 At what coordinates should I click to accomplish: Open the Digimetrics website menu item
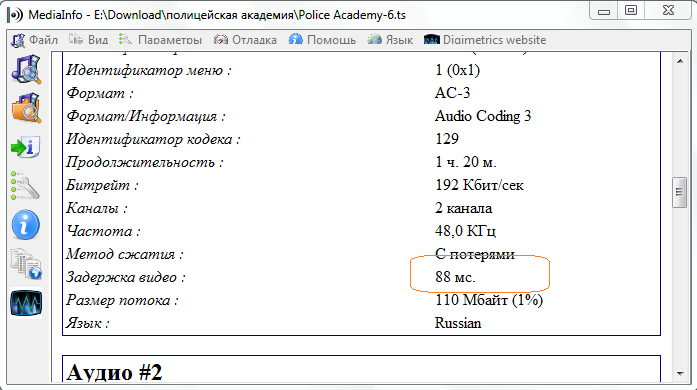coord(485,40)
